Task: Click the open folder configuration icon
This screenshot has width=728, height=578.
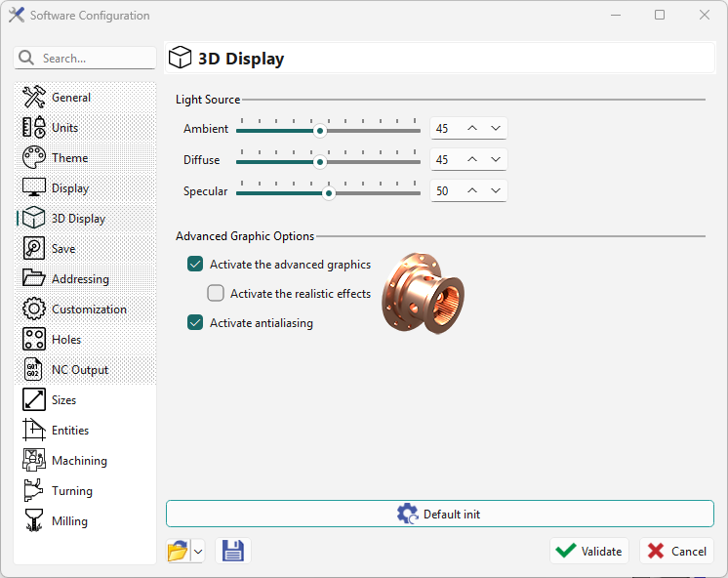Action: point(178,552)
